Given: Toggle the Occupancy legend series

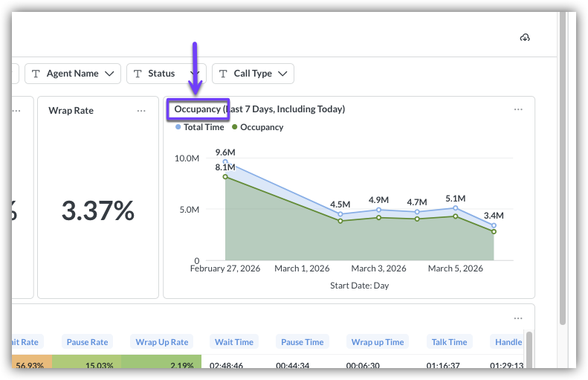Looking at the screenshot, I should click(257, 127).
